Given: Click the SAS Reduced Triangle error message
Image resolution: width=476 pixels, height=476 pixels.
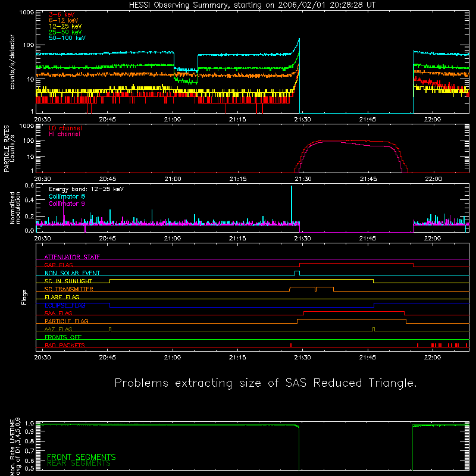Looking at the screenshot, I should coord(265,383).
